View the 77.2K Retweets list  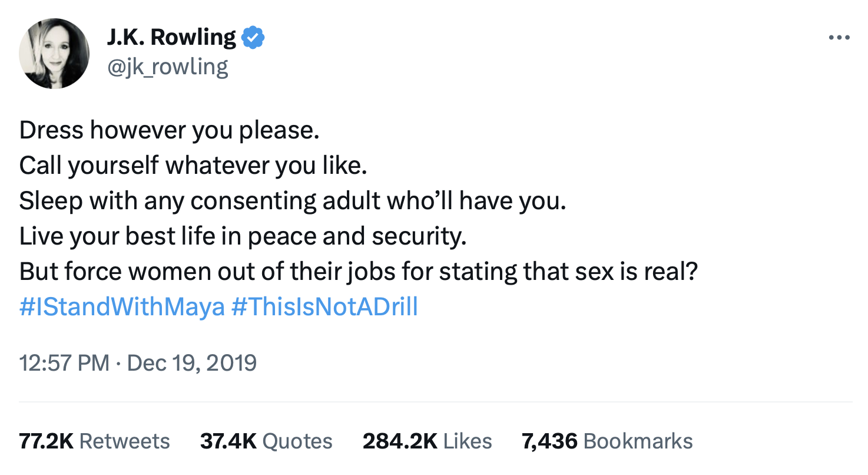pyautogui.click(x=94, y=441)
